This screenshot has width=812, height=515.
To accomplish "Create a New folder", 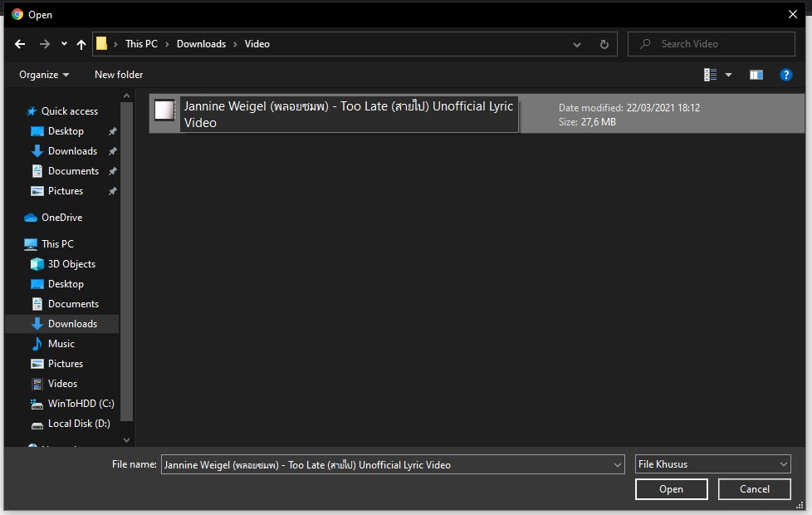I will [x=119, y=75].
